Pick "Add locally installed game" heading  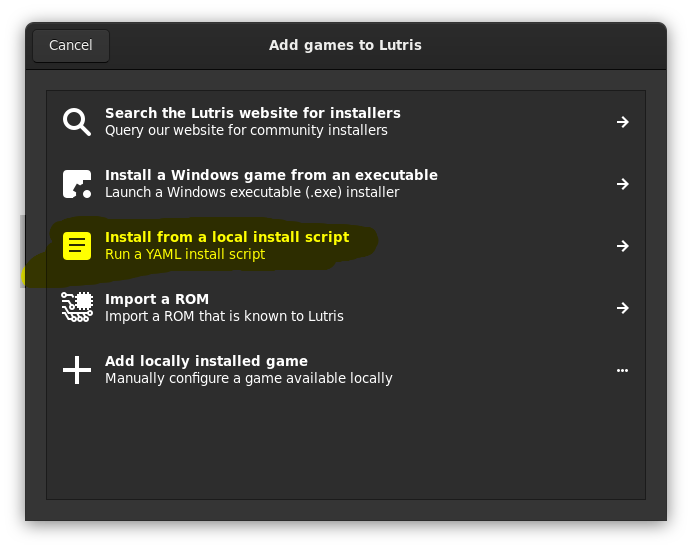[x=206, y=361]
